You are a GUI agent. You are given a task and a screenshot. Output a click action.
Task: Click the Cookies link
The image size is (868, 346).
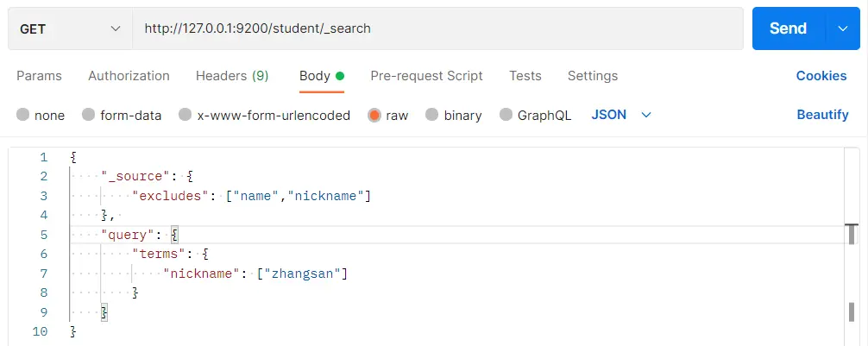click(821, 76)
